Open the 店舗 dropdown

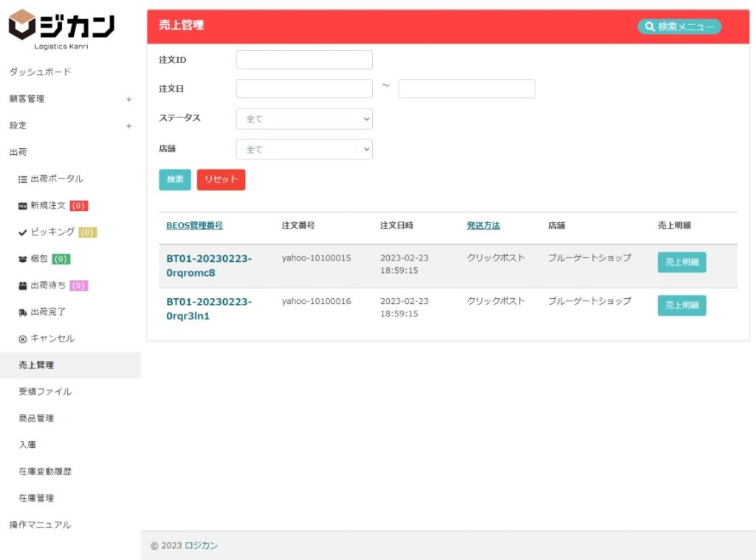[304, 150]
